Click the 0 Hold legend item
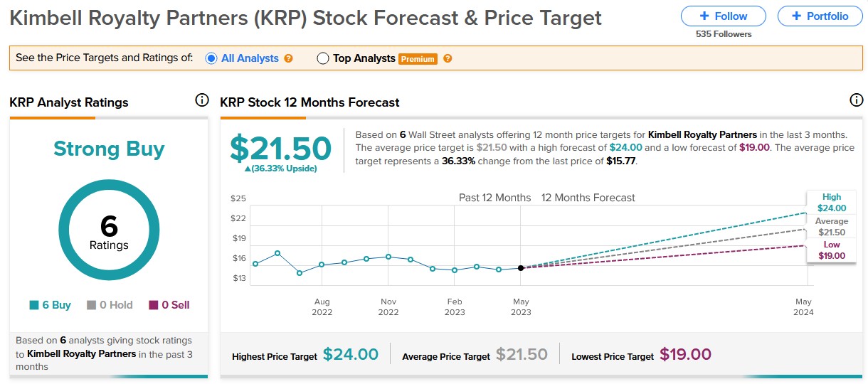Image resolution: width=868 pixels, height=384 pixels. click(110, 305)
